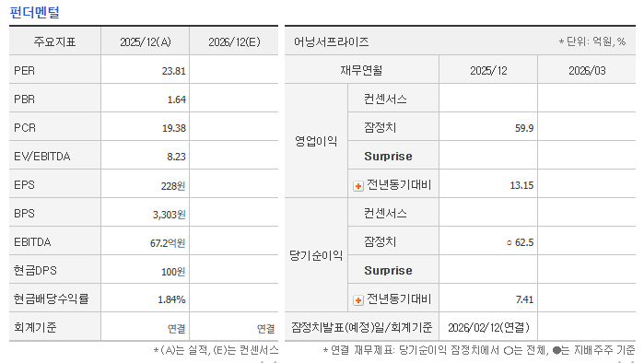This screenshot has width=644, height=363.
Task: Select the BPS value 3,303원
Action: 170,215
